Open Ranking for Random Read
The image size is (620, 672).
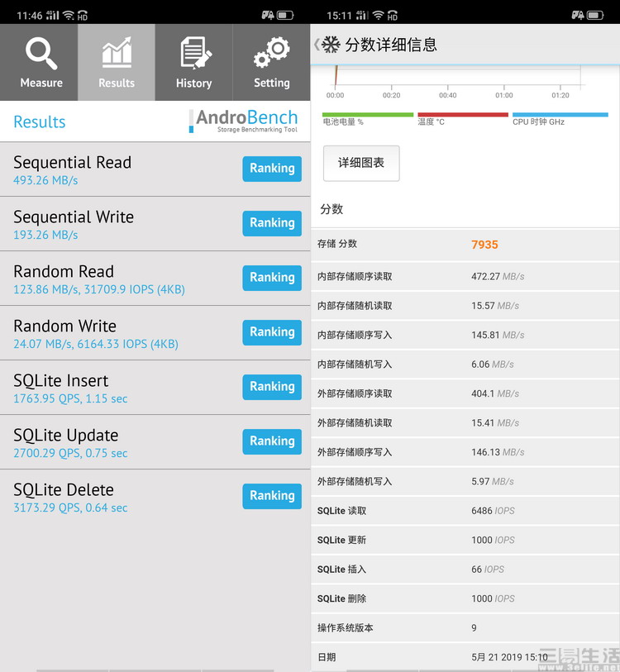[272, 278]
